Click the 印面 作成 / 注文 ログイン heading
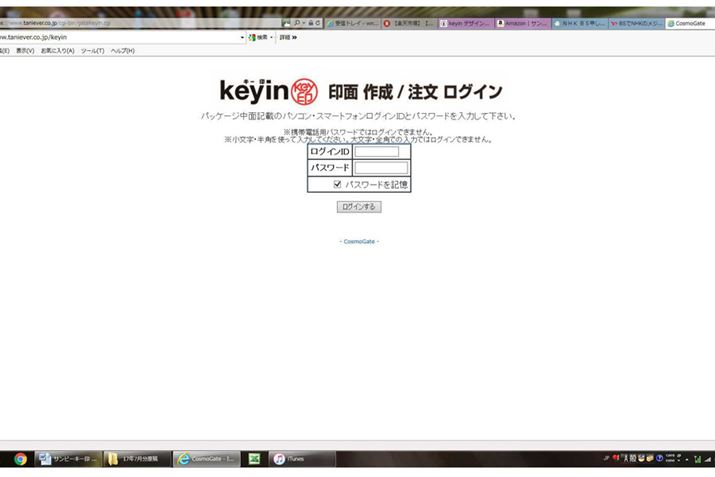The image size is (715, 477). click(x=415, y=92)
